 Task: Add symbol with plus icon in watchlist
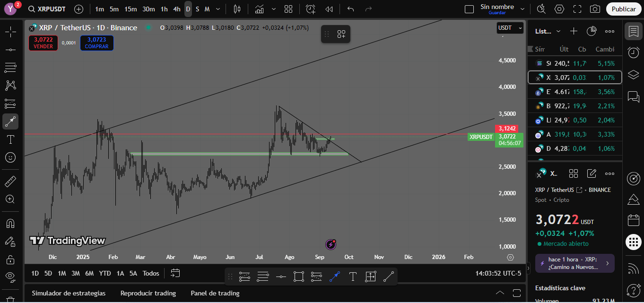pyautogui.click(x=574, y=31)
